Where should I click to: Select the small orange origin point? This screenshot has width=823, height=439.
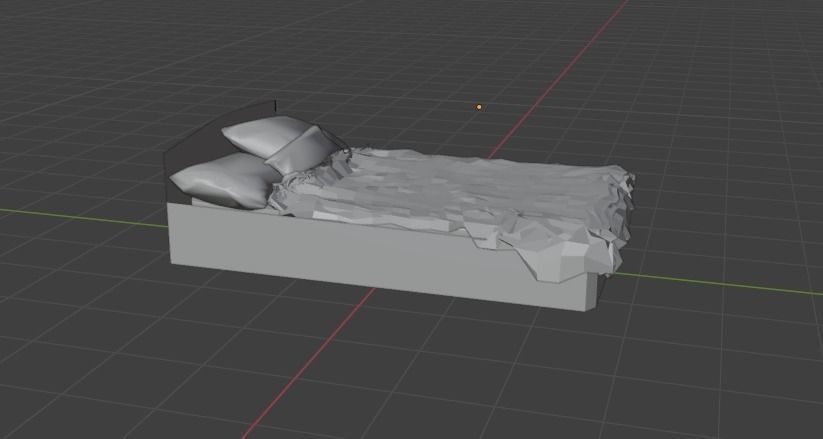click(x=479, y=107)
